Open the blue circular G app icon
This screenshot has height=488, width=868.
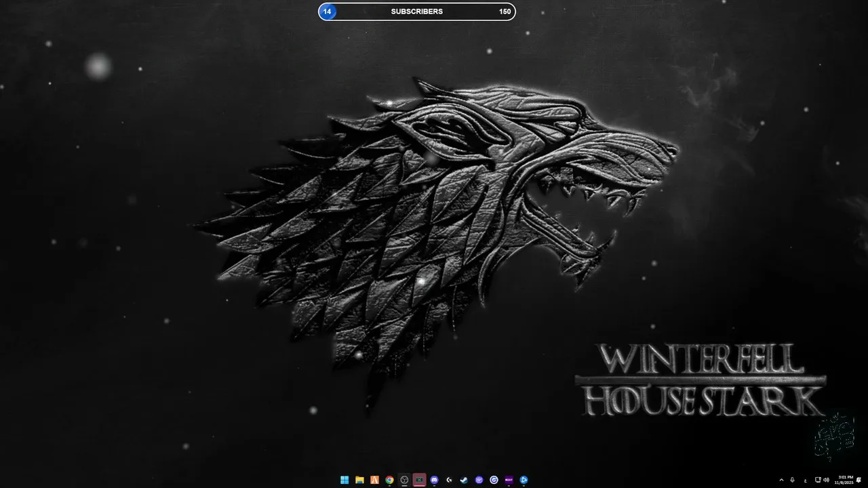(494, 480)
